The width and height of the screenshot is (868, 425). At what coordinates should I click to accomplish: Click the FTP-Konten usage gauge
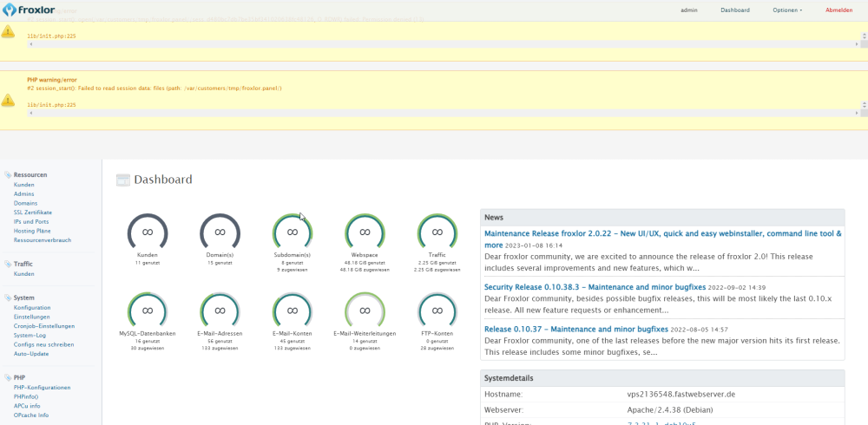pos(437,311)
